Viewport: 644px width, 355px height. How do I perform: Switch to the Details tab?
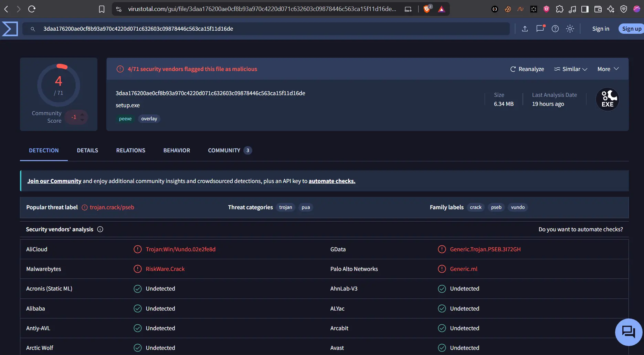click(87, 150)
